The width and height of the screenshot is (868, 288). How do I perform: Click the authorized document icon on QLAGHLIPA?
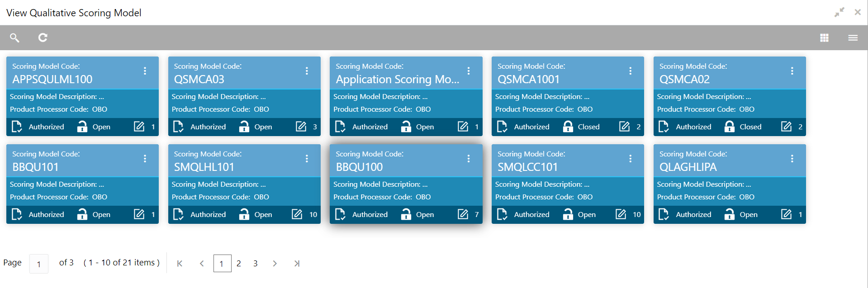click(664, 214)
